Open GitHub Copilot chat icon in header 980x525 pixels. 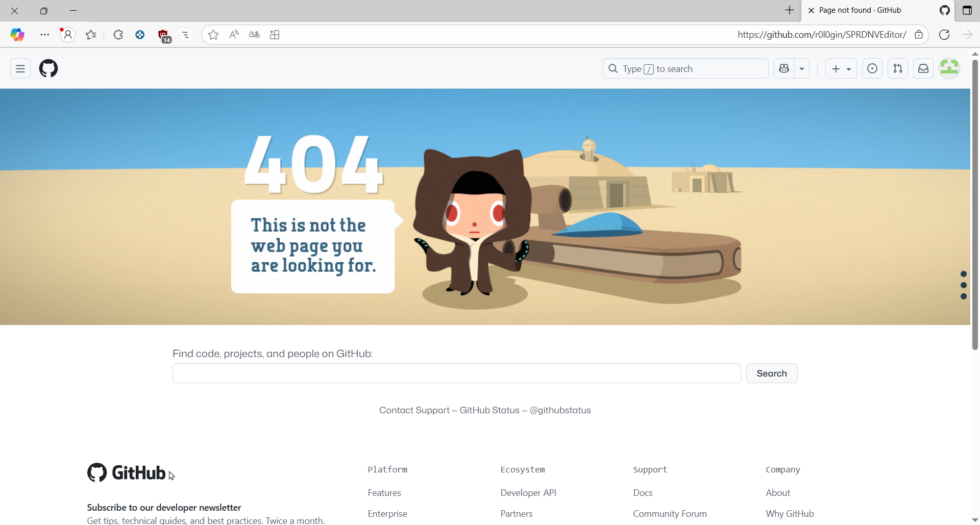(x=784, y=69)
